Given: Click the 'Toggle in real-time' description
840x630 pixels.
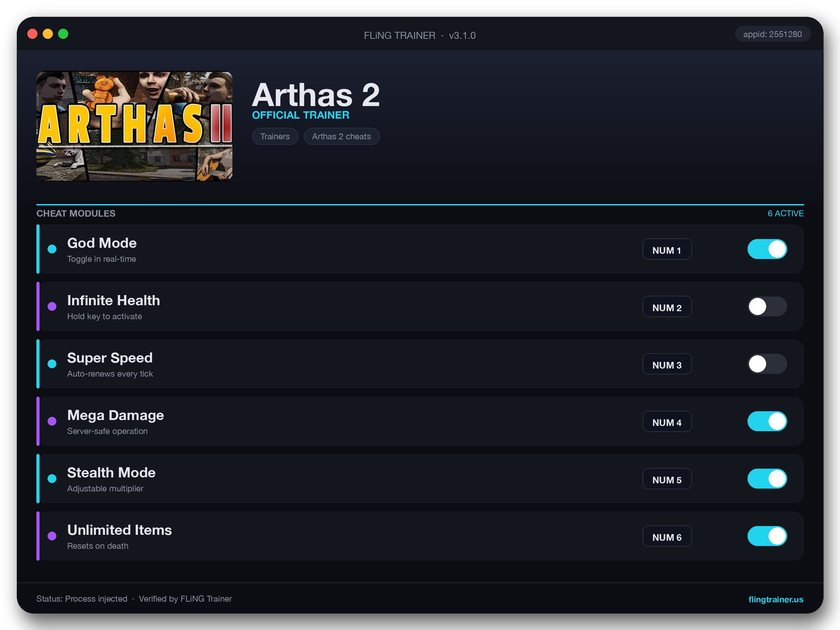Looking at the screenshot, I should coord(101,259).
